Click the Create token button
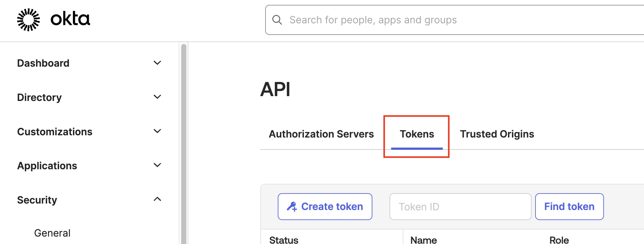This screenshot has height=244, width=644. (325, 206)
